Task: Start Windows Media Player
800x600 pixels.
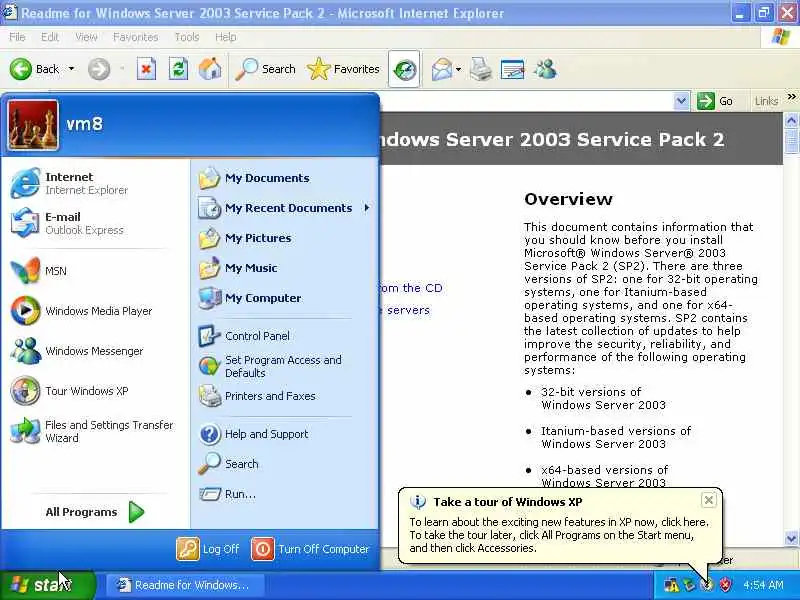Action: [95, 310]
